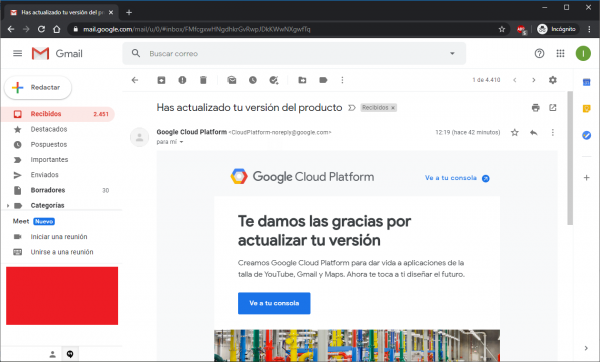This screenshot has height=362, width=600.
Task: Open Hangouts chat bubble icon
Action: click(x=70, y=354)
